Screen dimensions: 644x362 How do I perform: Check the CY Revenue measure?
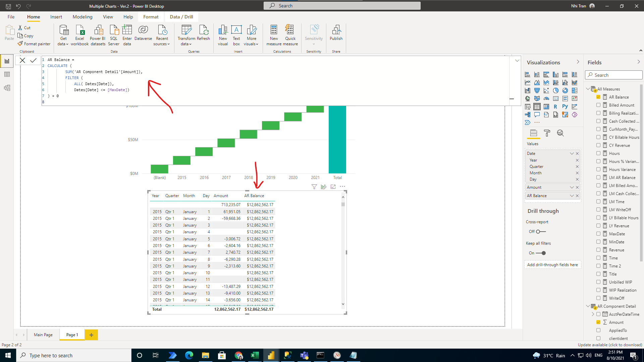coord(598,145)
